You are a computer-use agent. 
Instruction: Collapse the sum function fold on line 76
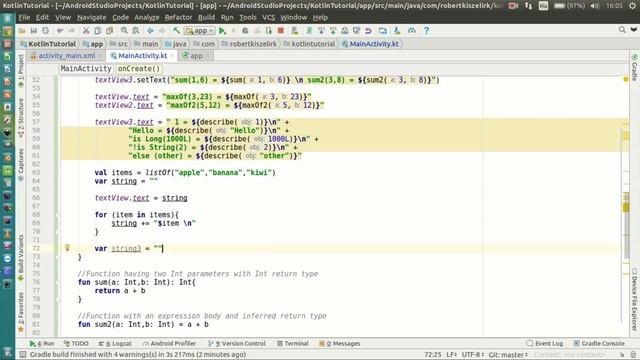coord(58,282)
